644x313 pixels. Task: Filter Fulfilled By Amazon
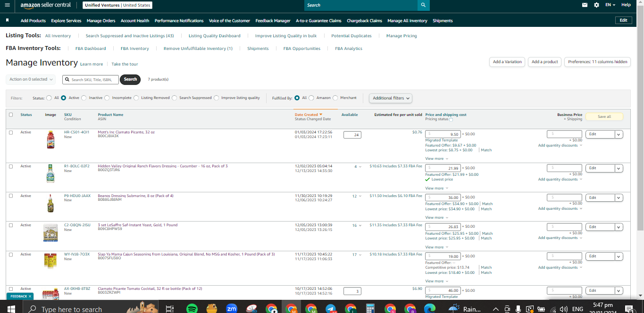tap(311, 98)
